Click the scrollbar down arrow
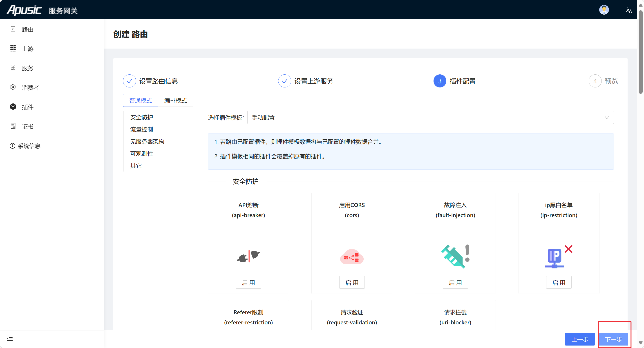 [x=640, y=343]
